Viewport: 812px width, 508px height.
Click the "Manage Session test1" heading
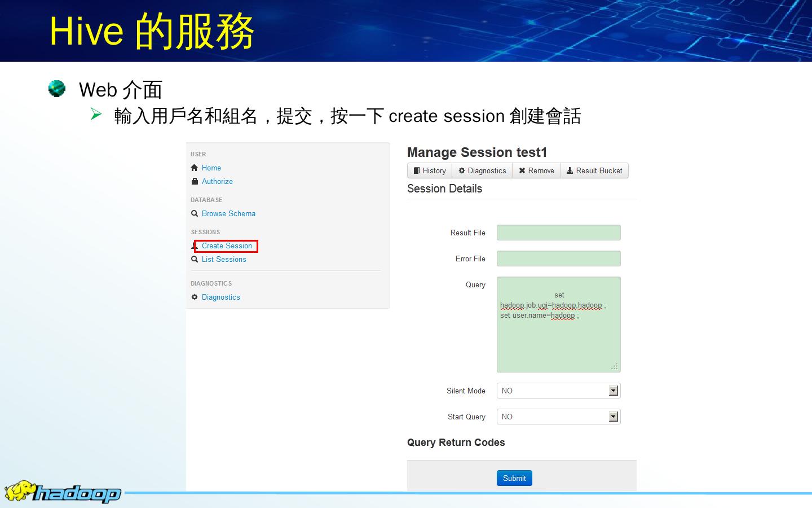click(477, 152)
